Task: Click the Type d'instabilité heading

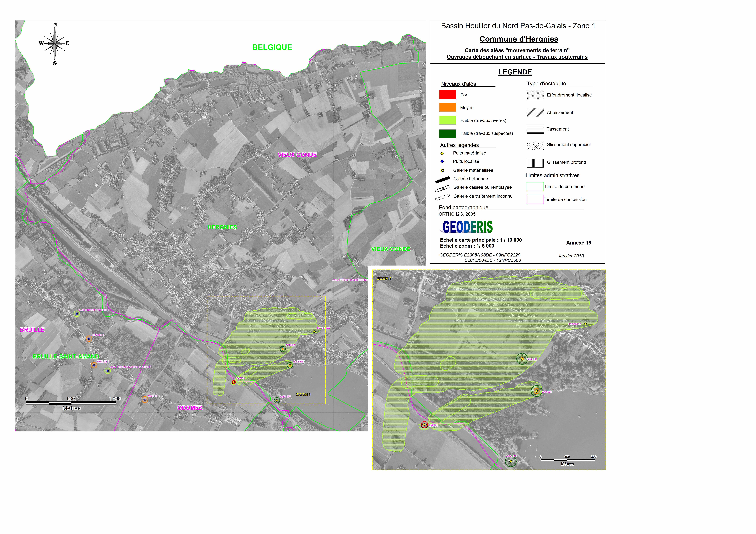Action: coord(546,84)
